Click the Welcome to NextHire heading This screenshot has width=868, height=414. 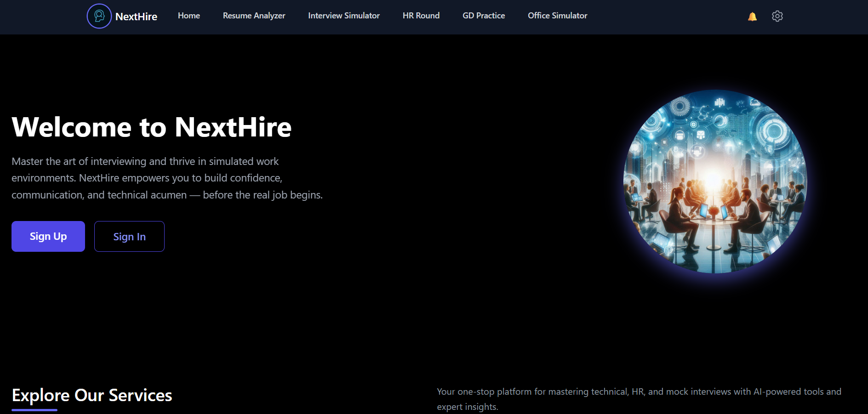[152, 127]
